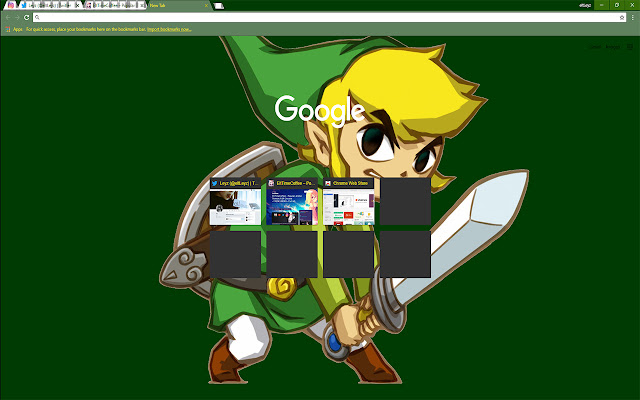The width and height of the screenshot is (640, 400).
Task: Open the Gmail link
Action: click(x=595, y=47)
